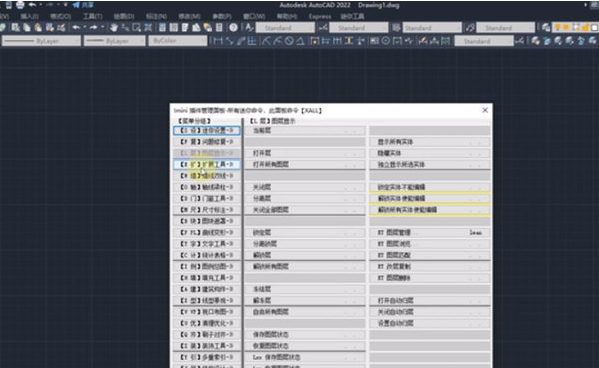Select the Pan hand tool icon
Viewport: 599px width, 368px height.
114,28
